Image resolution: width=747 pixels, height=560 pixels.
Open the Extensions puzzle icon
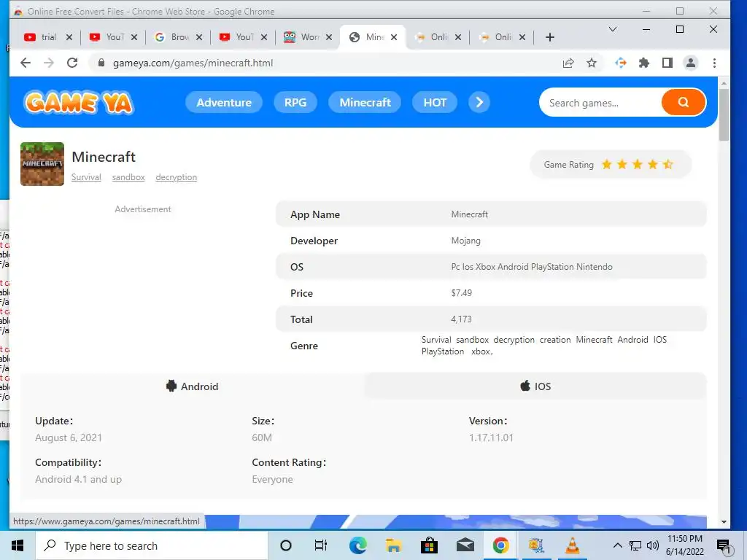click(643, 63)
